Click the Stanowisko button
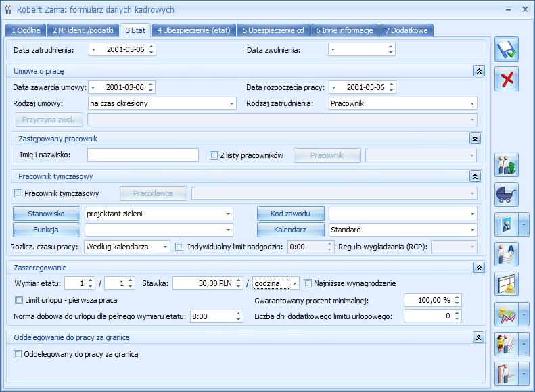Screen dimensions: 535x392 point(47,214)
